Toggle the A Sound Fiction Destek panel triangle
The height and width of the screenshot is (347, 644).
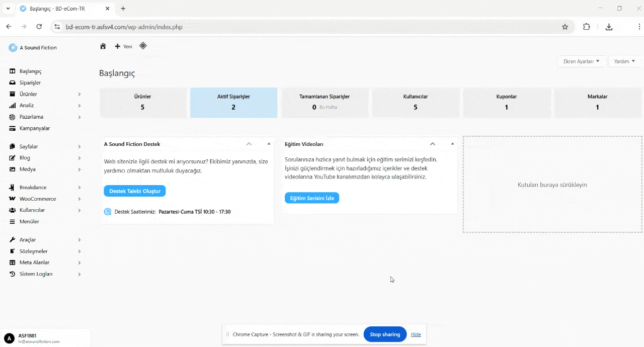coord(269,144)
